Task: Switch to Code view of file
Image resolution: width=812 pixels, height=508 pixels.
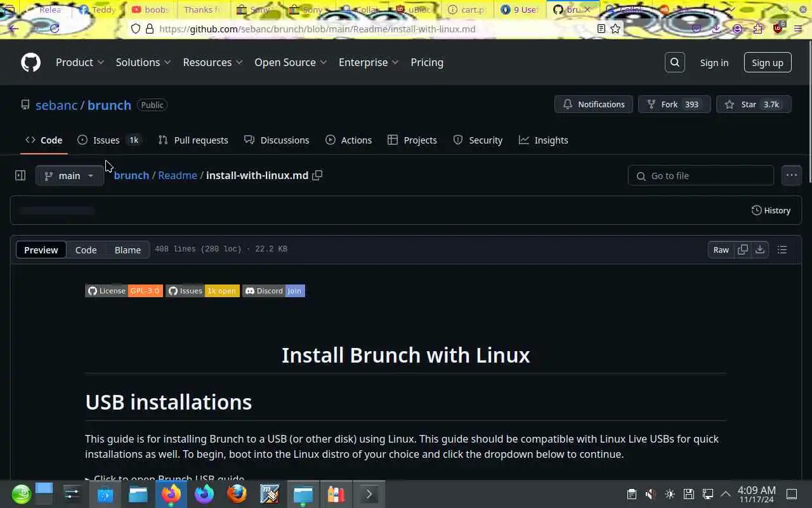Action: click(86, 250)
